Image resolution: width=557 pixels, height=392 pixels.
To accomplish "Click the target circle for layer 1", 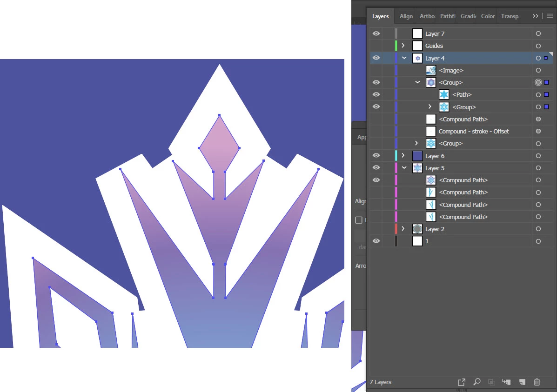I will point(538,241).
